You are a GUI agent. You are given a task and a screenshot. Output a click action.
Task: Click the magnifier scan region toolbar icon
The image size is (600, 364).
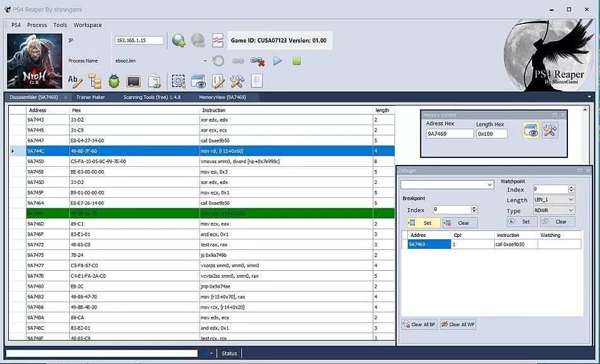click(x=178, y=81)
